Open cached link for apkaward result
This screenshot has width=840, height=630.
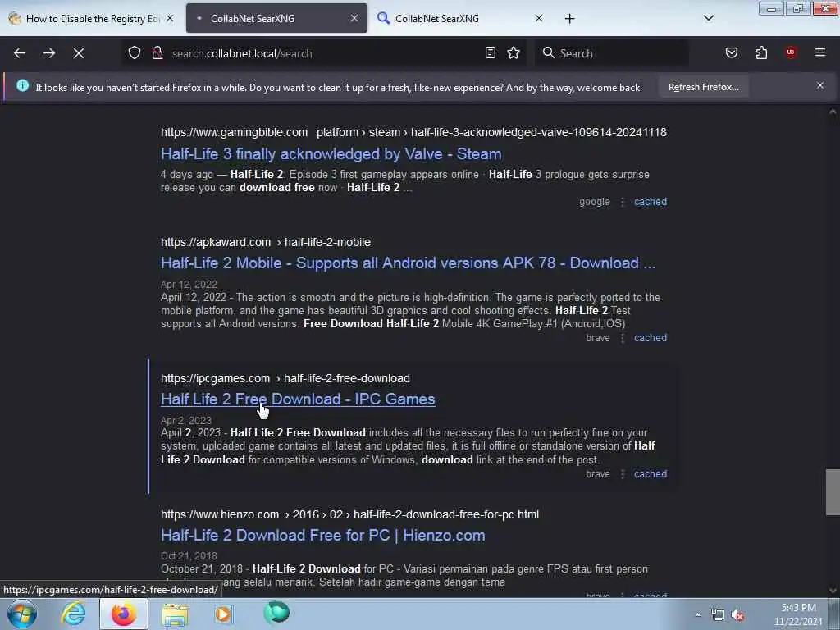click(651, 338)
